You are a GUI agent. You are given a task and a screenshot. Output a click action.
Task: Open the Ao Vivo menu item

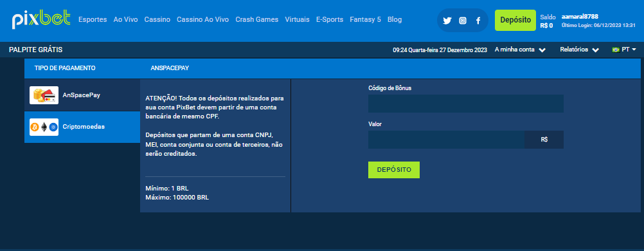pyautogui.click(x=126, y=19)
